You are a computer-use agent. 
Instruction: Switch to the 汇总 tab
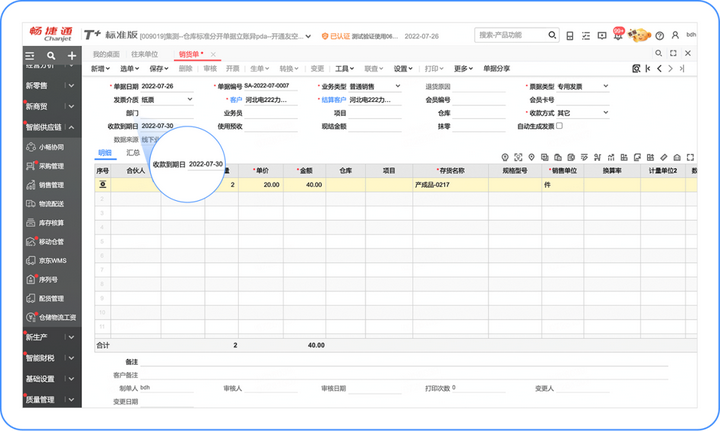[x=133, y=153]
